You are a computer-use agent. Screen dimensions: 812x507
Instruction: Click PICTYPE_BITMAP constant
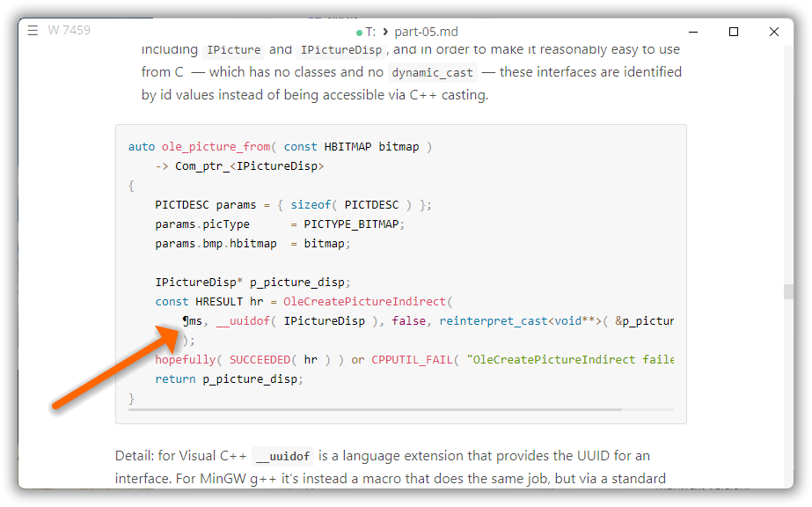(351, 224)
